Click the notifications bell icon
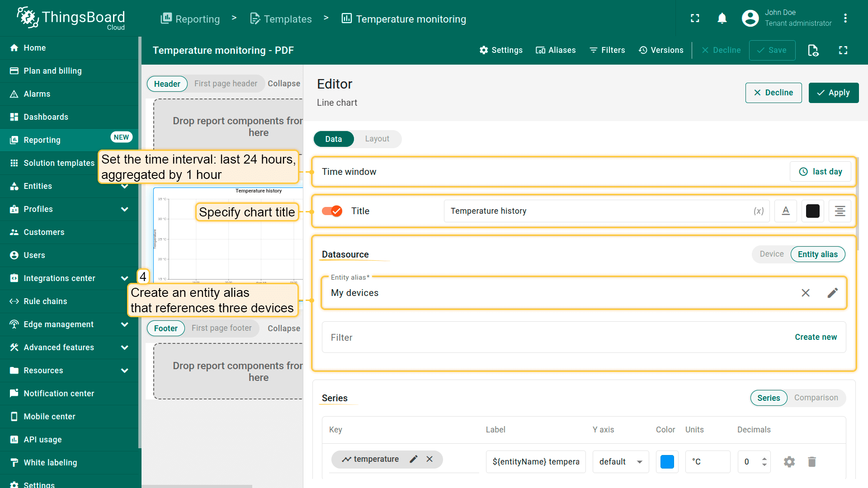The height and width of the screenshot is (488, 868). (x=722, y=19)
